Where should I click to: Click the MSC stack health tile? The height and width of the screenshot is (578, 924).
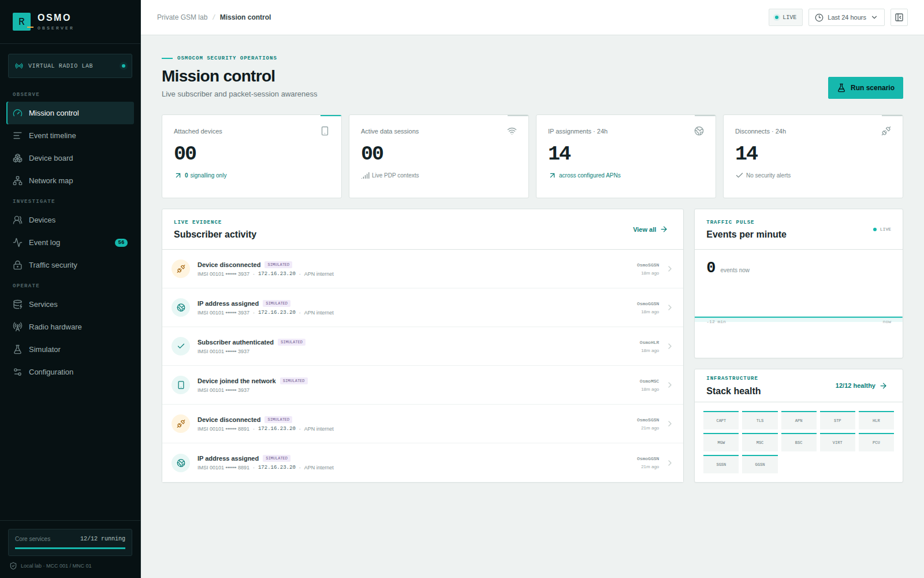point(760,442)
